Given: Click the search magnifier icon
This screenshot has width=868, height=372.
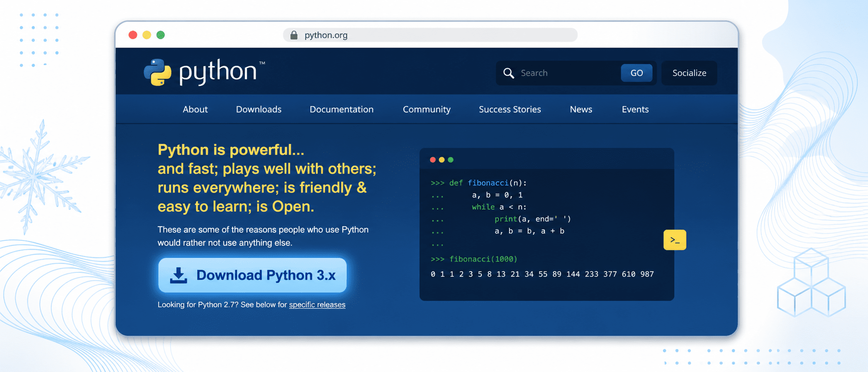Looking at the screenshot, I should tap(509, 73).
